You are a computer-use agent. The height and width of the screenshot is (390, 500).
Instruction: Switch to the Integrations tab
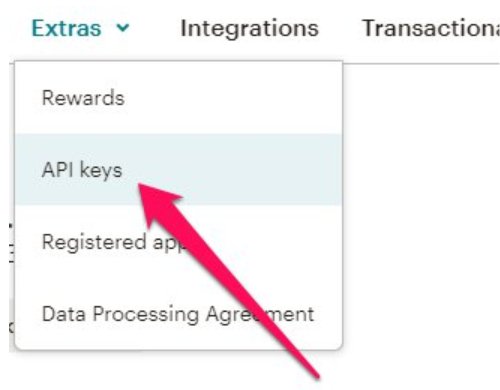249,28
